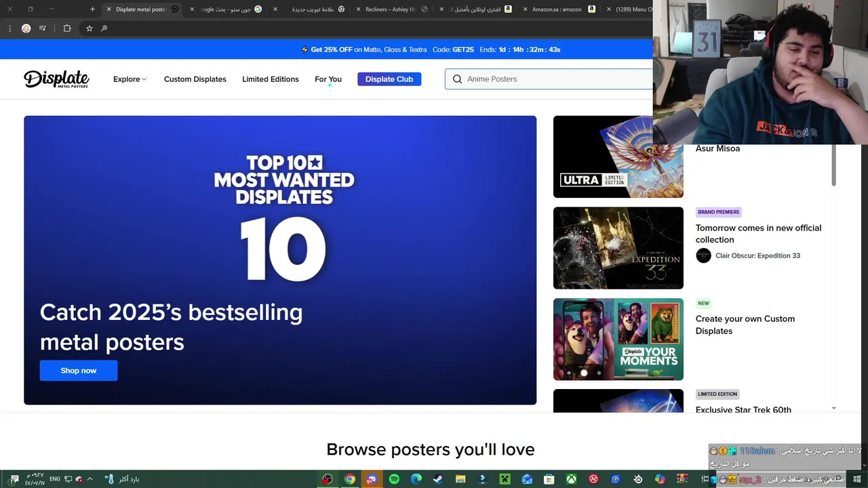Open WinRAR from the taskbar

[682, 479]
